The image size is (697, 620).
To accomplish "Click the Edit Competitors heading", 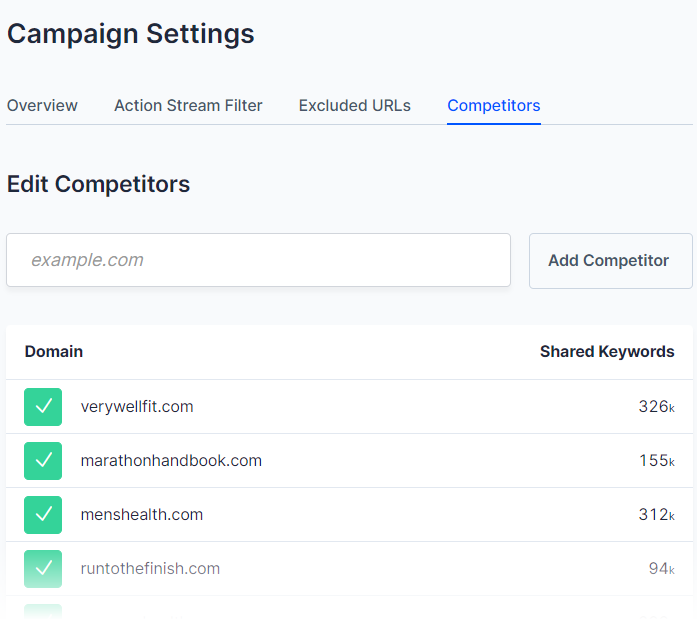I will point(99,184).
